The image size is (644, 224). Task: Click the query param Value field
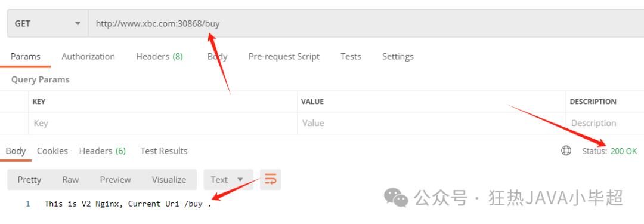[431, 123]
